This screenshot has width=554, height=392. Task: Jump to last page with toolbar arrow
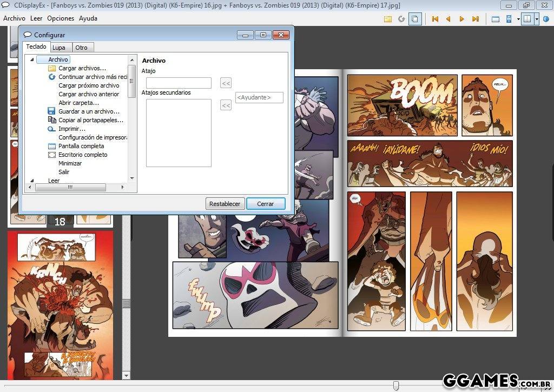click(x=475, y=19)
